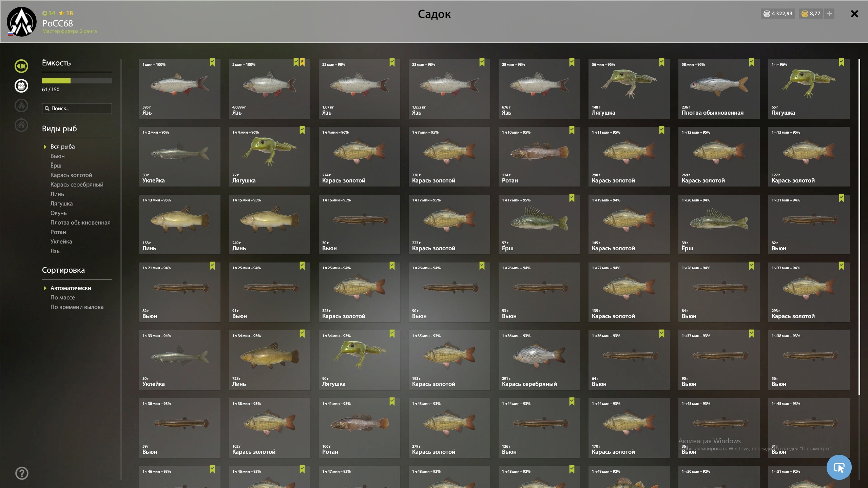Click the fish search input field
This screenshot has height=488, width=868.
click(77, 109)
